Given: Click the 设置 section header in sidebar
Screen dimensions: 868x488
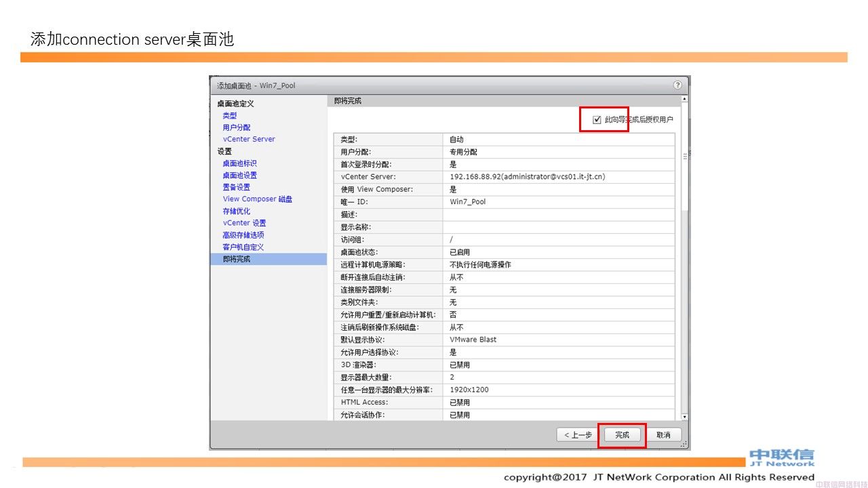Looking at the screenshot, I should click(x=224, y=151).
